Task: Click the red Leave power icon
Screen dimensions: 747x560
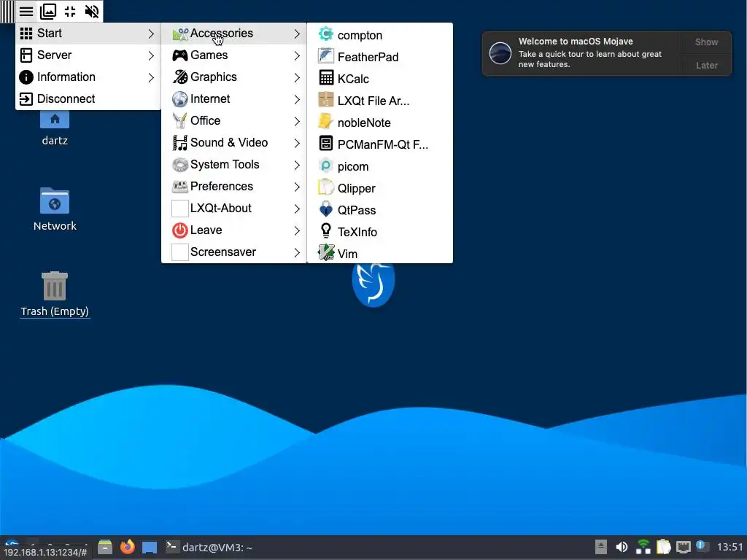Action: pyautogui.click(x=180, y=230)
